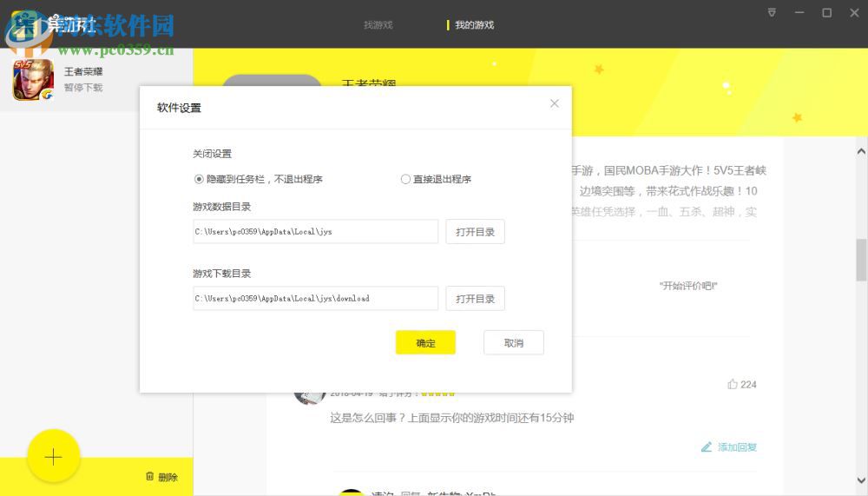This screenshot has width=868, height=496.
Task: Click 游戏数据目录 label
Action: coord(221,207)
